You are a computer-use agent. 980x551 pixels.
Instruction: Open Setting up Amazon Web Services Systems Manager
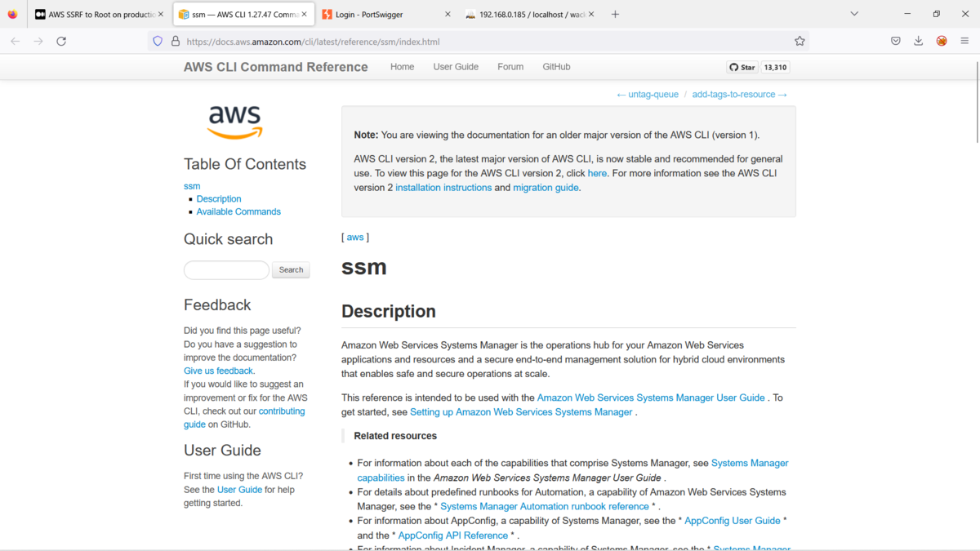click(x=521, y=412)
